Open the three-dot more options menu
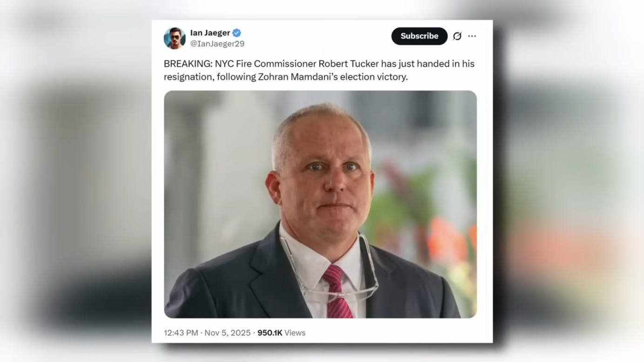644x362 pixels. 472,36
